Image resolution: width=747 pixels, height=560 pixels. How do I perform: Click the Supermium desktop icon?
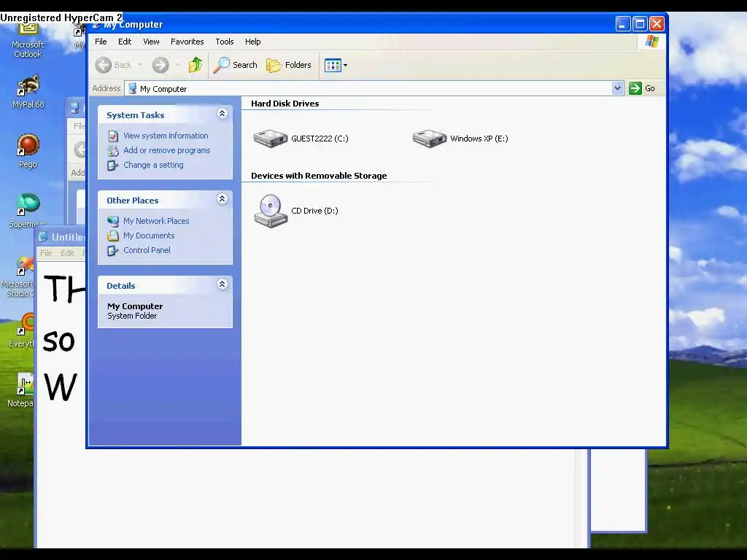(x=28, y=211)
